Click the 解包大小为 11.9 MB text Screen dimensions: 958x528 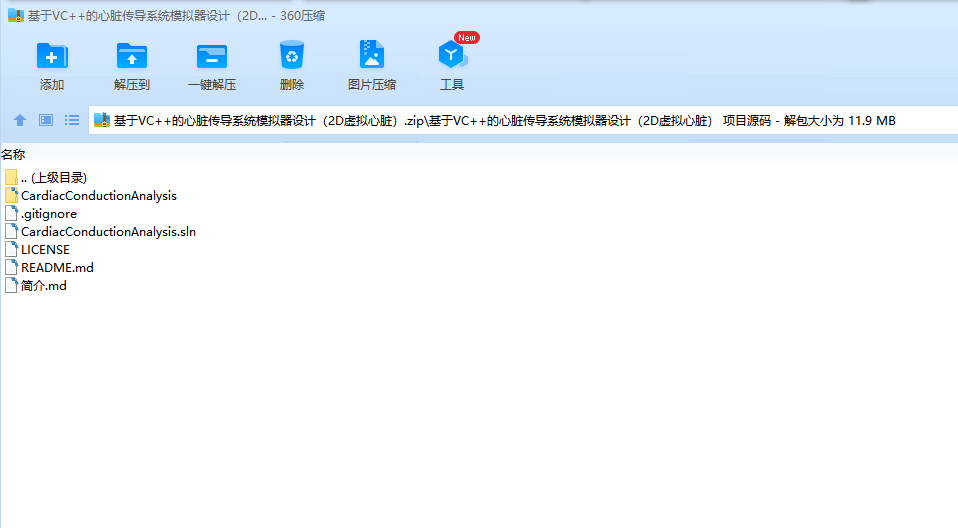[x=839, y=120]
